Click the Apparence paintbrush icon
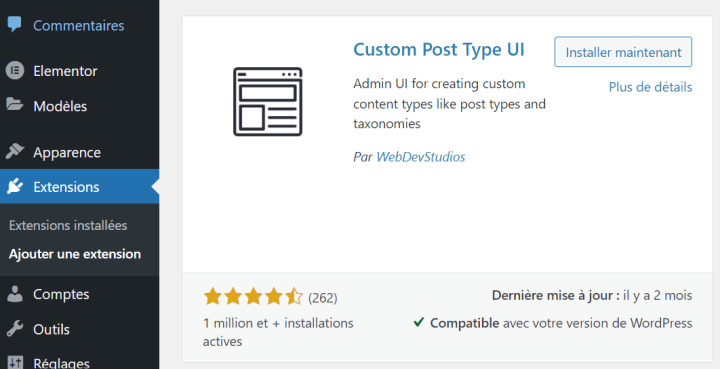This screenshot has width=720, height=369. tap(15, 151)
